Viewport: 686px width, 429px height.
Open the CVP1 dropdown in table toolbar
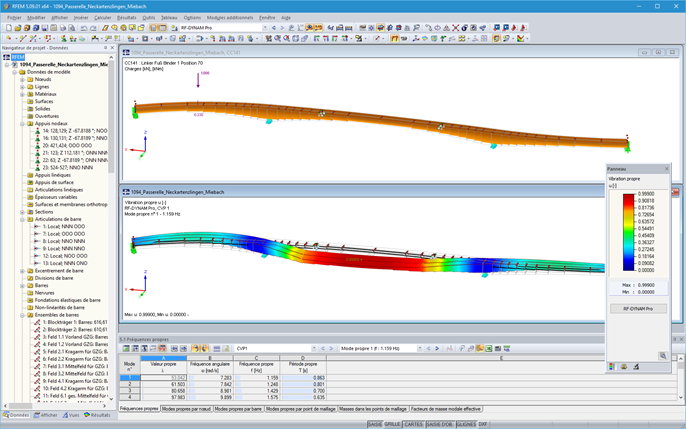tap(314, 349)
